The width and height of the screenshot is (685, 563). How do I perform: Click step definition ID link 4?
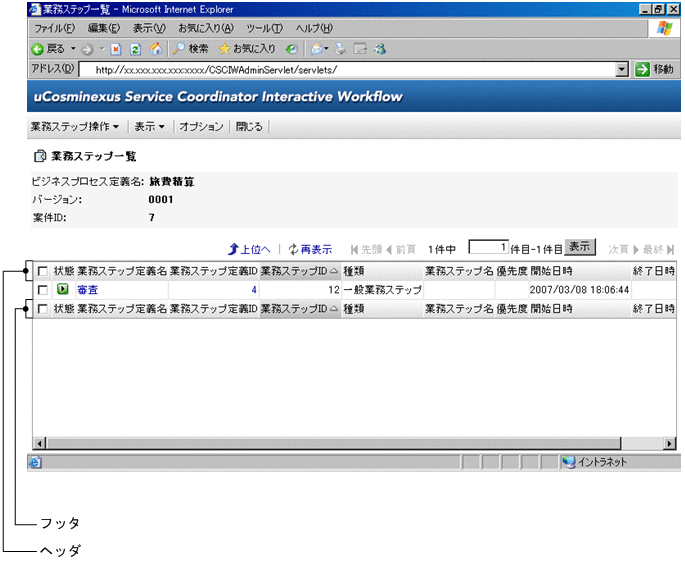point(254,290)
